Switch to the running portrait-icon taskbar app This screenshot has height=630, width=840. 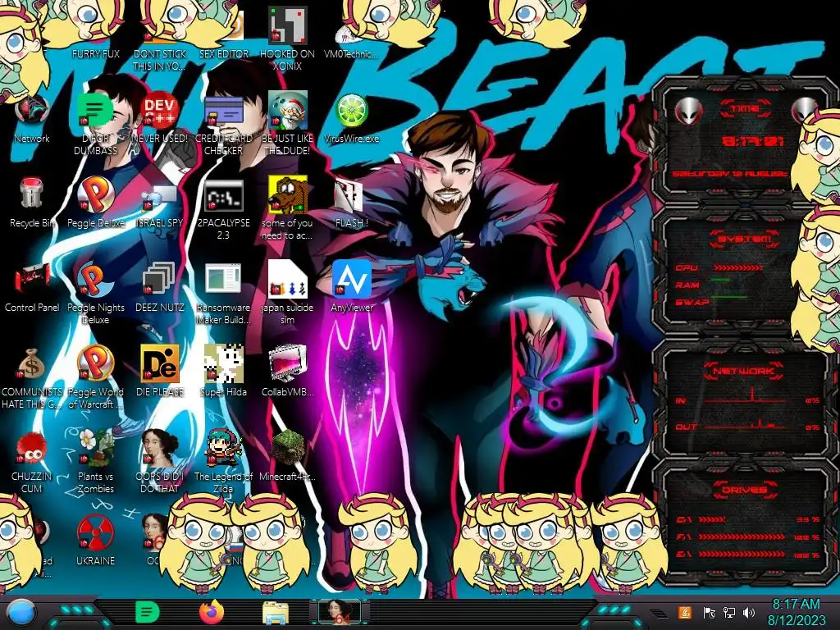point(339,612)
